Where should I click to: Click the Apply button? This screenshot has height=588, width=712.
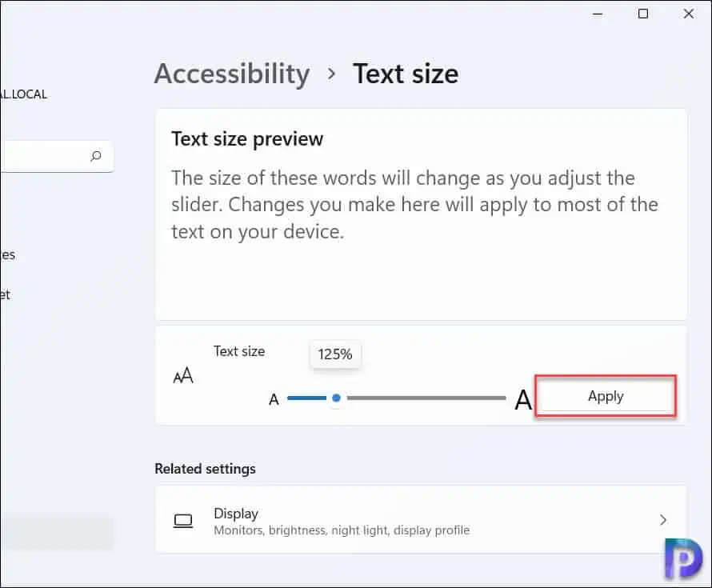(x=606, y=396)
